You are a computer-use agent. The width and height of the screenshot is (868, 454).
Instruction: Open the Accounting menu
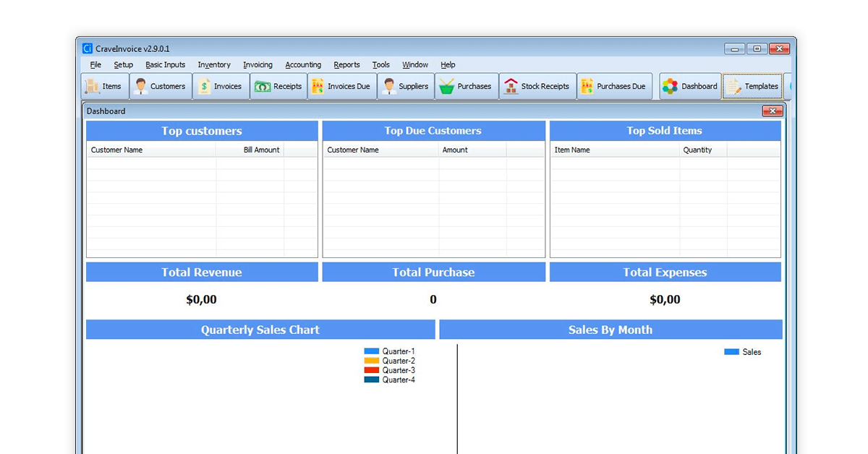pos(303,65)
